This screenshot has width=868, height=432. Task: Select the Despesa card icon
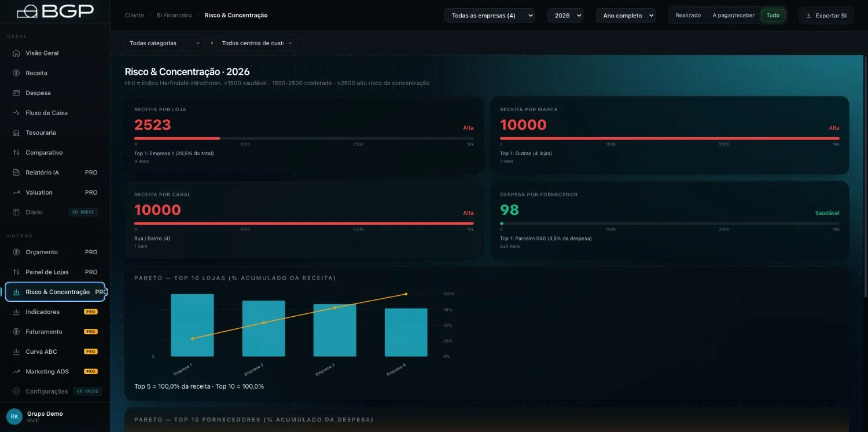coord(16,93)
